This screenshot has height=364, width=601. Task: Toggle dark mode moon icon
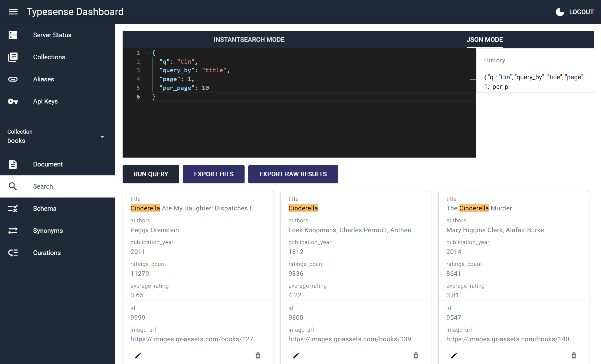pos(560,12)
